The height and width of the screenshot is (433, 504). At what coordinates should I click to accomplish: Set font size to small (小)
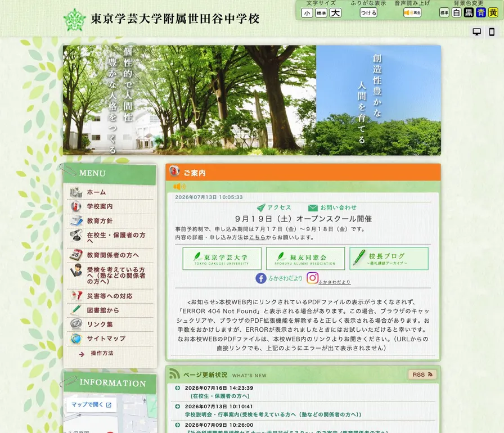coord(307,13)
